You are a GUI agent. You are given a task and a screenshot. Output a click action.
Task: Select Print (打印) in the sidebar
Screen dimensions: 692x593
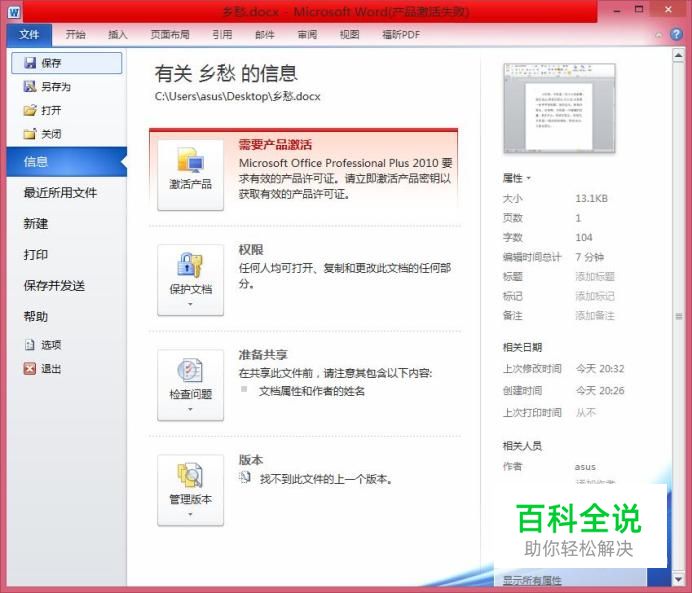(36, 255)
